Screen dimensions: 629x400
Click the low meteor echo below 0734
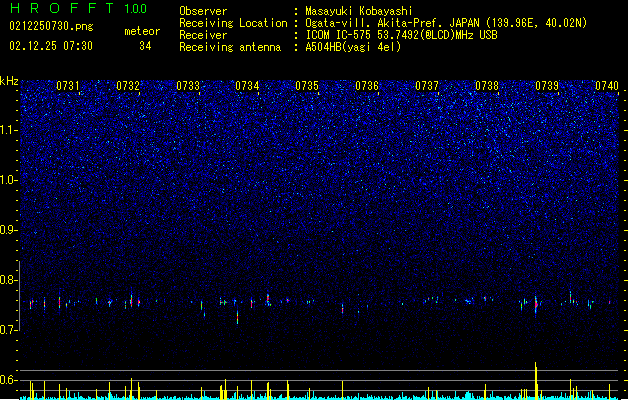[x=237, y=317]
